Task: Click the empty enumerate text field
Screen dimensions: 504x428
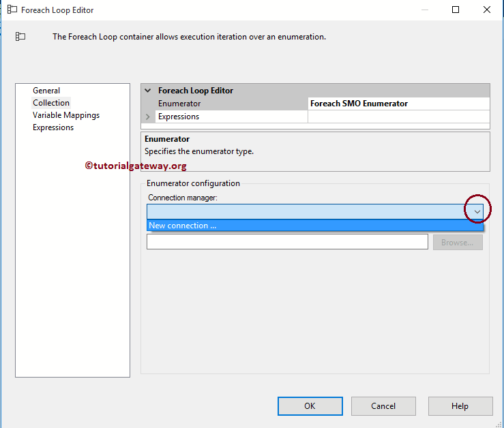Action: (287, 242)
